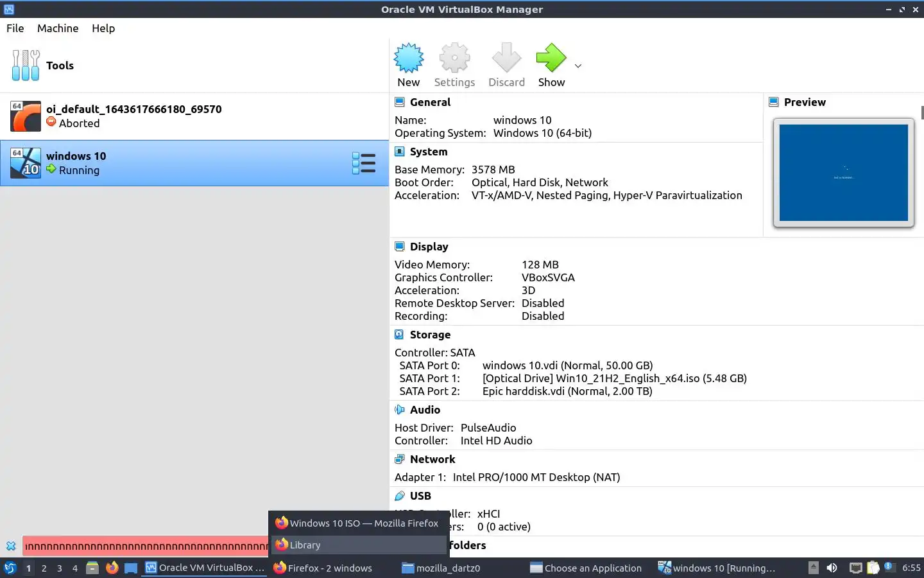Close the VM search bar with X icon
This screenshot has height=578, width=924.
(11, 546)
